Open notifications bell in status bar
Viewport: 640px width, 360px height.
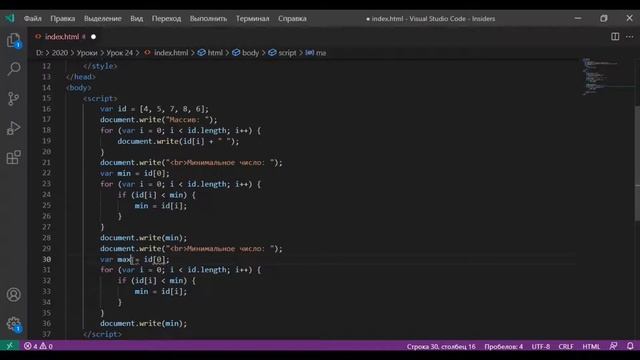[x=630, y=346]
